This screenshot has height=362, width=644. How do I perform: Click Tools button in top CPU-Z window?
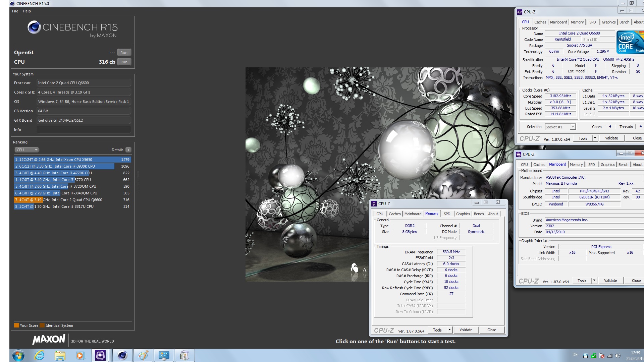583,138
